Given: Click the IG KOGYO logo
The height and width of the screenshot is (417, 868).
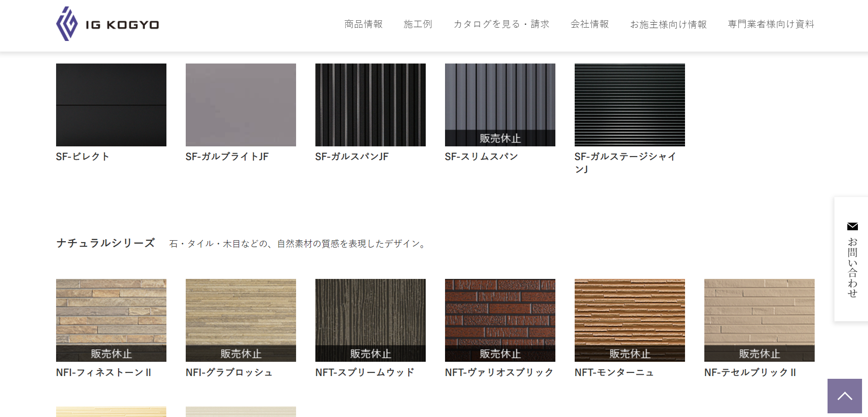Looking at the screenshot, I should click(108, 24).
